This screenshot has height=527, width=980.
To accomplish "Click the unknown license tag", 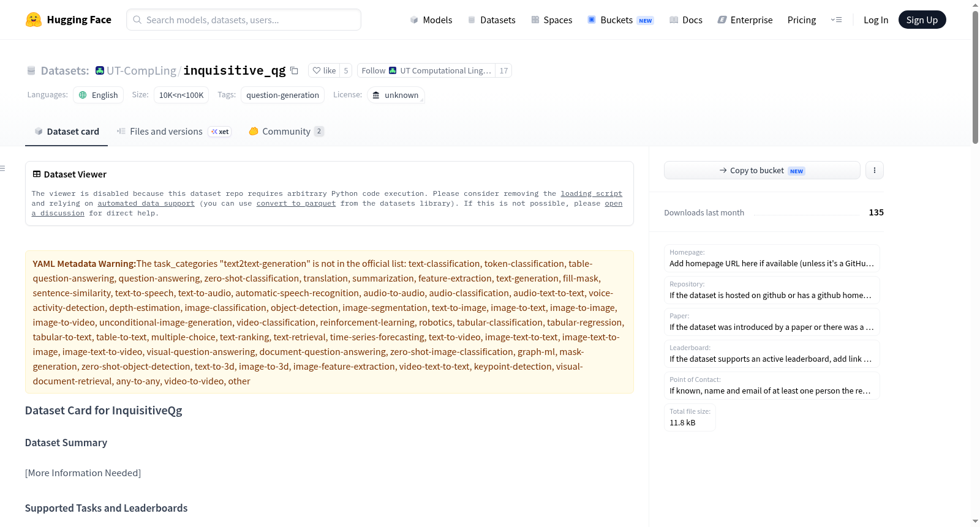I will click(396, 95).
